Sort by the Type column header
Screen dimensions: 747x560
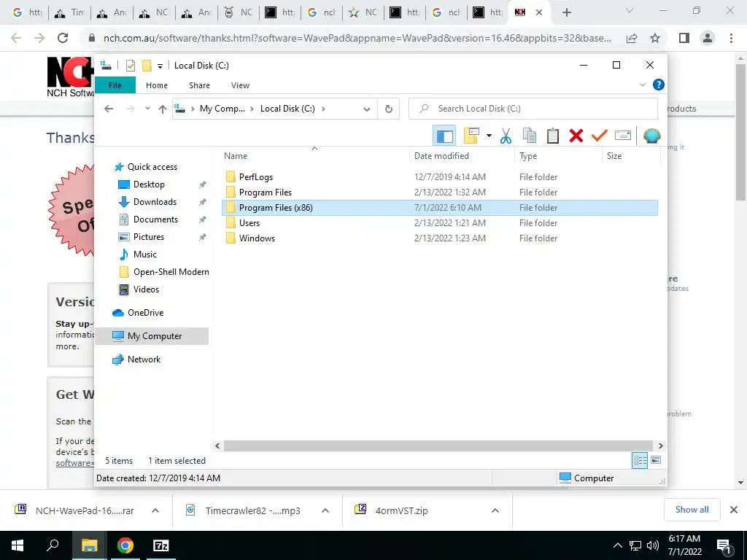[558, 156]
